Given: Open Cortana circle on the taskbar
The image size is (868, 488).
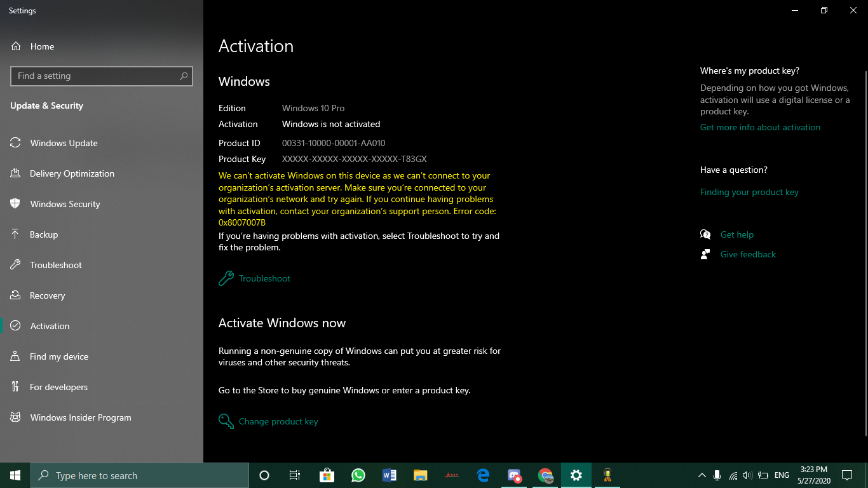Looking at the screenshot, I should click(264, 475).
